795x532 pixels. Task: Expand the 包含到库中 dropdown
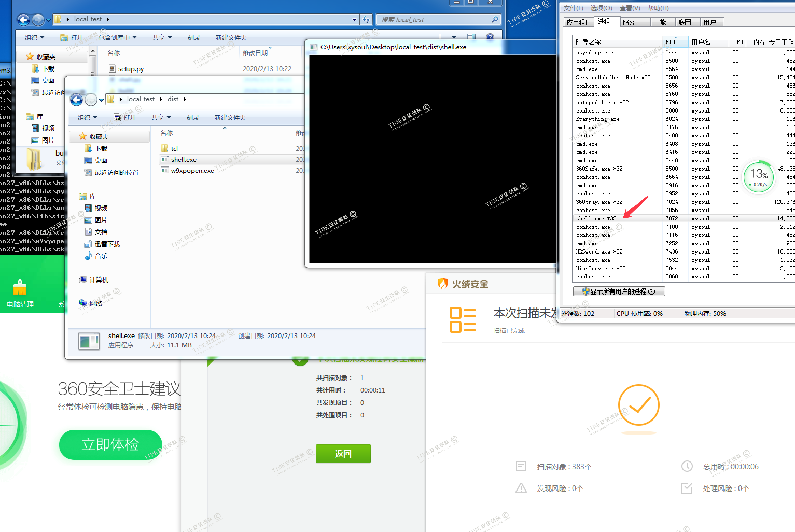point(117,38)
